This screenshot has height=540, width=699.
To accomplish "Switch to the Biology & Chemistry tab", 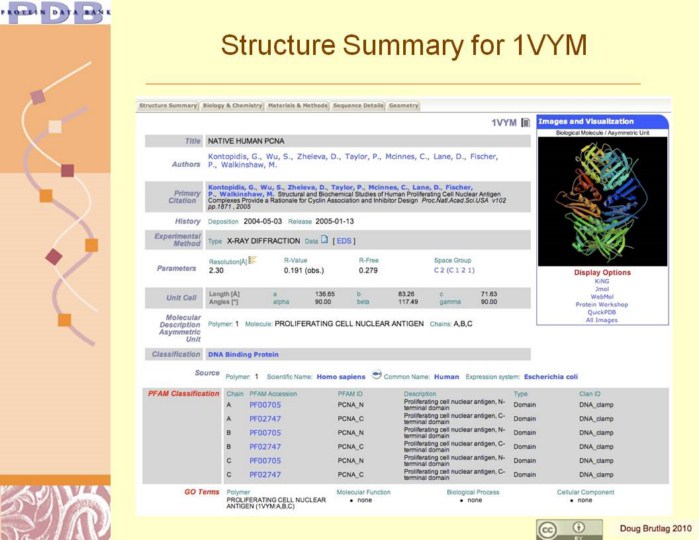I will click(x=232, y=105).
